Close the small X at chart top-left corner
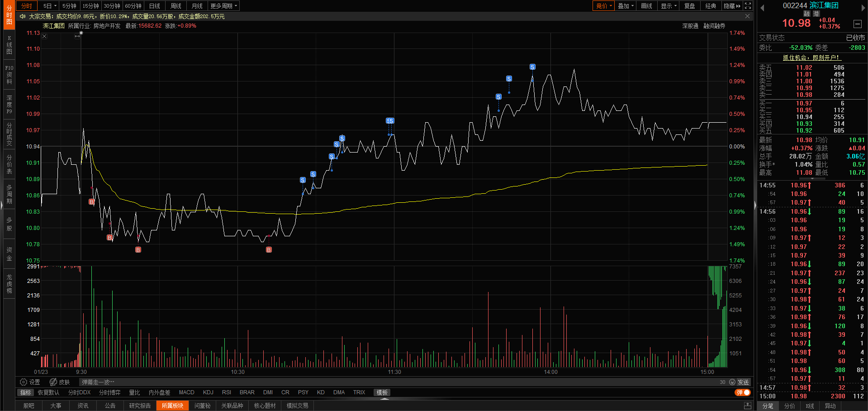The width and height of the screenshot is (868, 411). pos(44,36)
